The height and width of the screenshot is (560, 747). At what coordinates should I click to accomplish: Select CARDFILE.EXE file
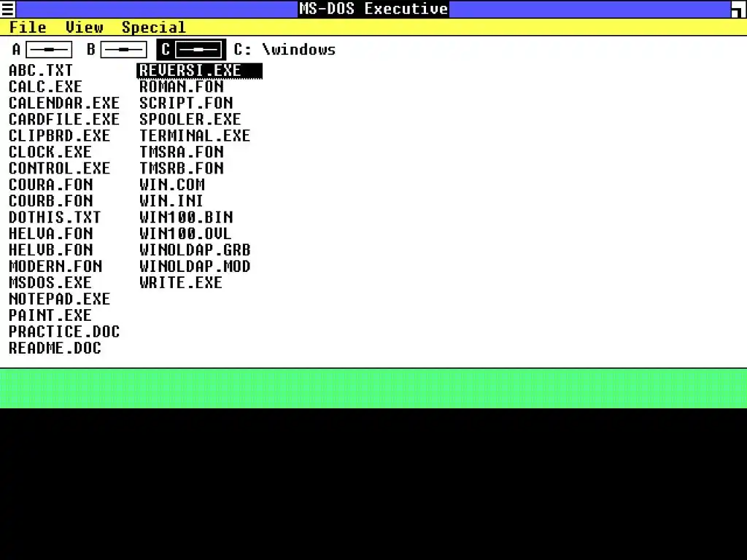click(64, 119)
